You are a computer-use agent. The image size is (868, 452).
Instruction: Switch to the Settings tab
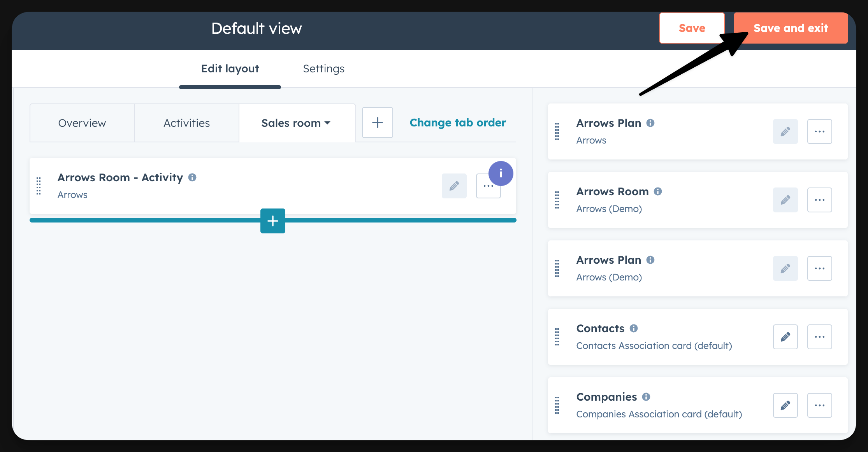[x=323, y=69]
